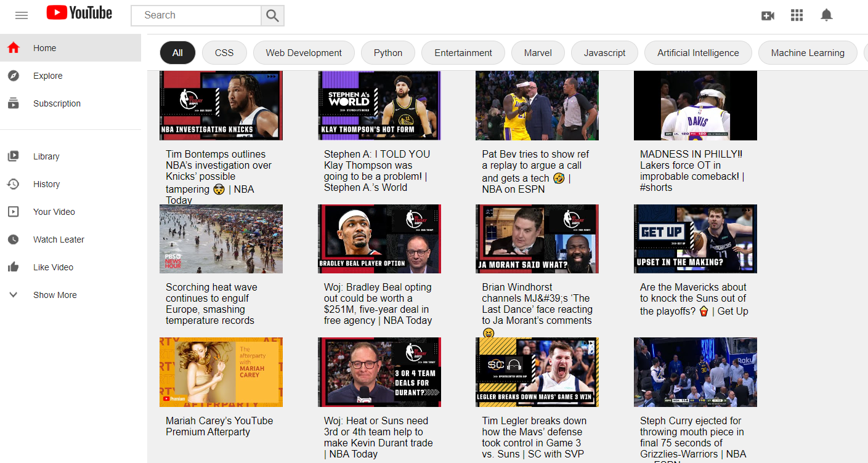Screen dimensions: 868x463
Task: Open the PBS News Hour beach thumbnail
Action: [x=221, y=239]
